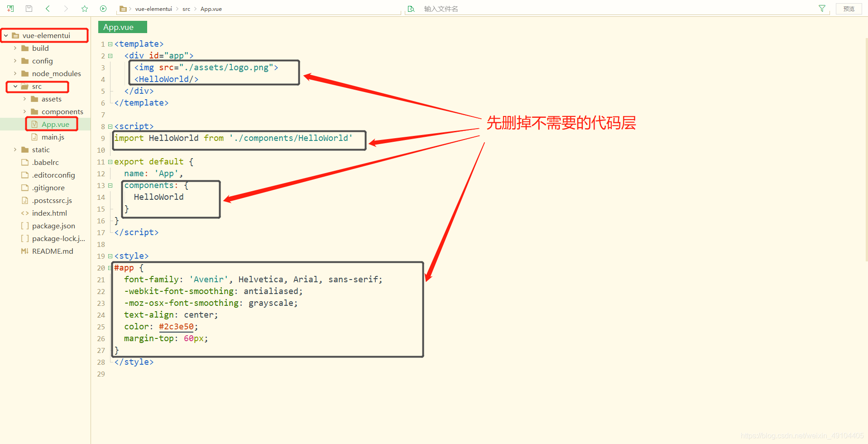Click src in the breadcrumb
This screenshot has width=868, height=444.
[186, 9]
